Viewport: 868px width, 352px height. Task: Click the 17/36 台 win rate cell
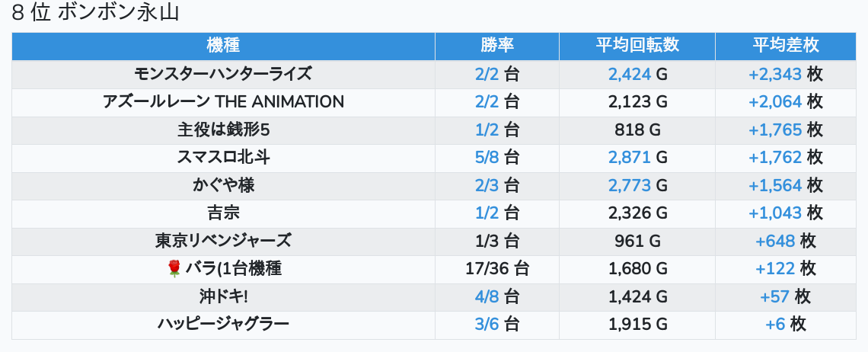[x=497, y=268]
